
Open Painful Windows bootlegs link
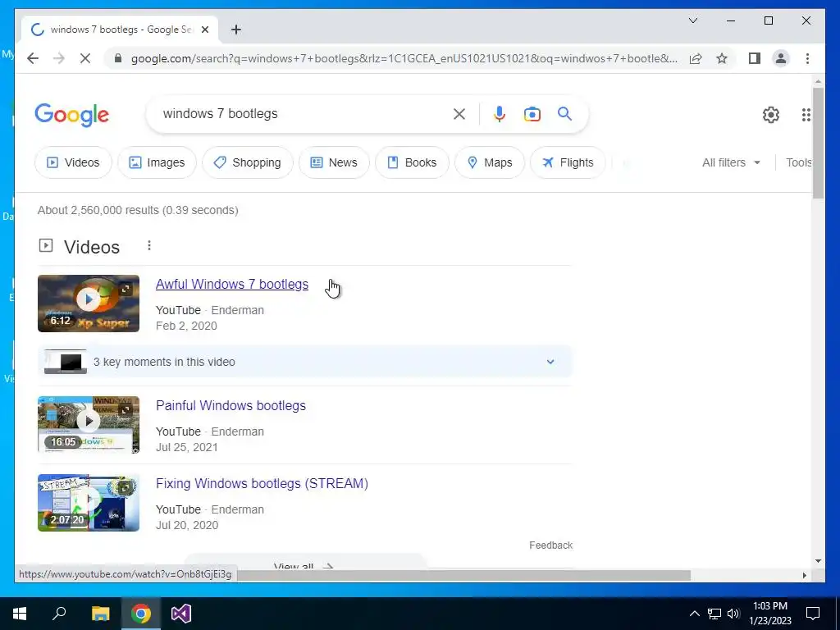point(231,405)
